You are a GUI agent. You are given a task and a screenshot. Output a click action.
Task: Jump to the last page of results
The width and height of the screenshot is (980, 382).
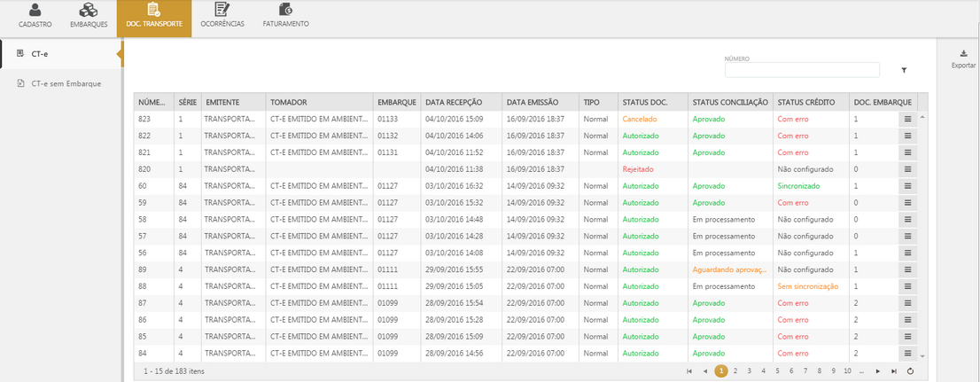click(x=894, y=370)
